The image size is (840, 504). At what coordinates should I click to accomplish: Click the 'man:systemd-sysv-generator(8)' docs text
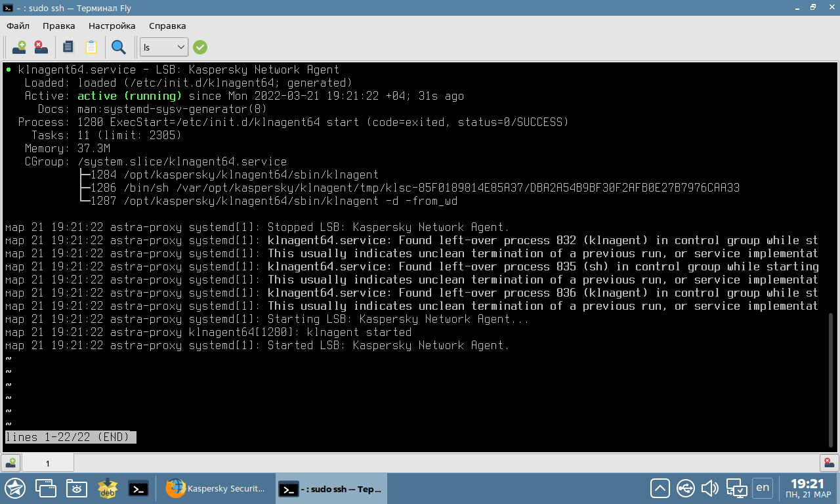(173, 109)
